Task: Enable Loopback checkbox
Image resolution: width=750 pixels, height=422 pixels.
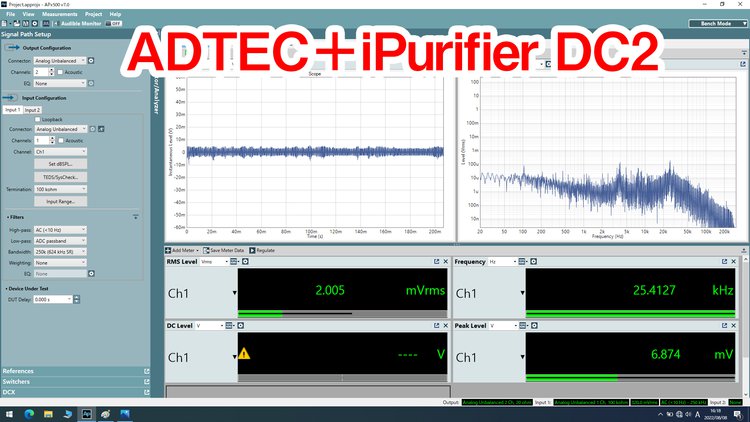Action: pyautogui.click(x=37, y=120)
